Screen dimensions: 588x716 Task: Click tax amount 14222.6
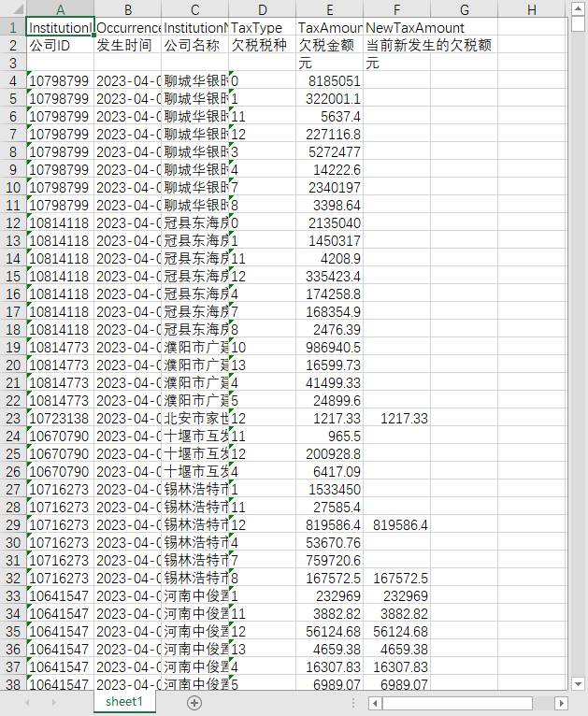pyautogui.click(x=330, y=170)
